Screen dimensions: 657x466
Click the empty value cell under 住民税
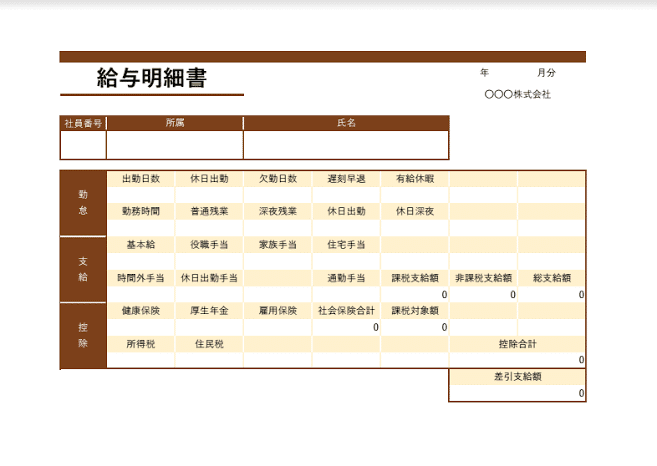209,360
